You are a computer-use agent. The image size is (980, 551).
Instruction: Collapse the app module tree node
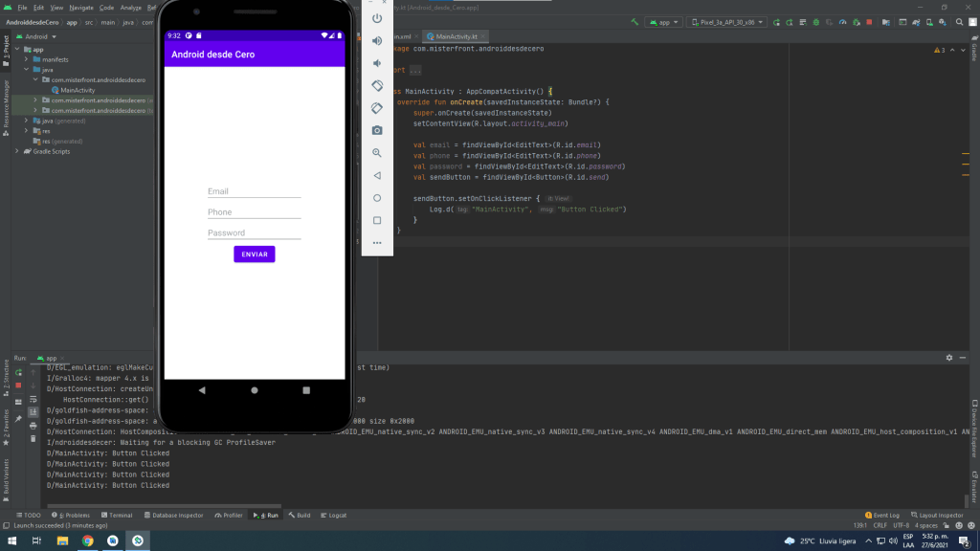(x=17, y=50)
